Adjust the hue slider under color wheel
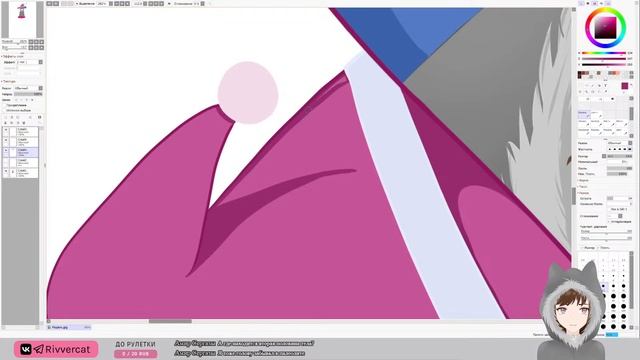Screen dimensions: 640x360 coord(603,53)
